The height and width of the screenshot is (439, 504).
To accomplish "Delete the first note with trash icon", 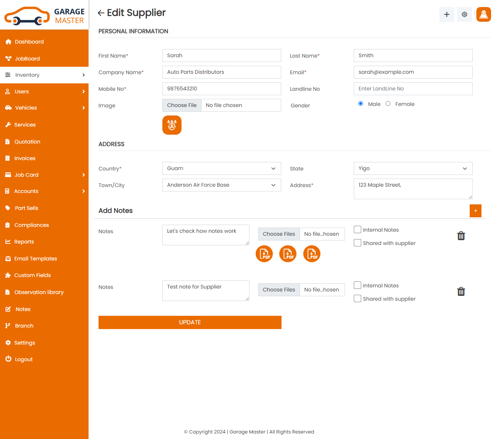I will click(x=461, y=236).
